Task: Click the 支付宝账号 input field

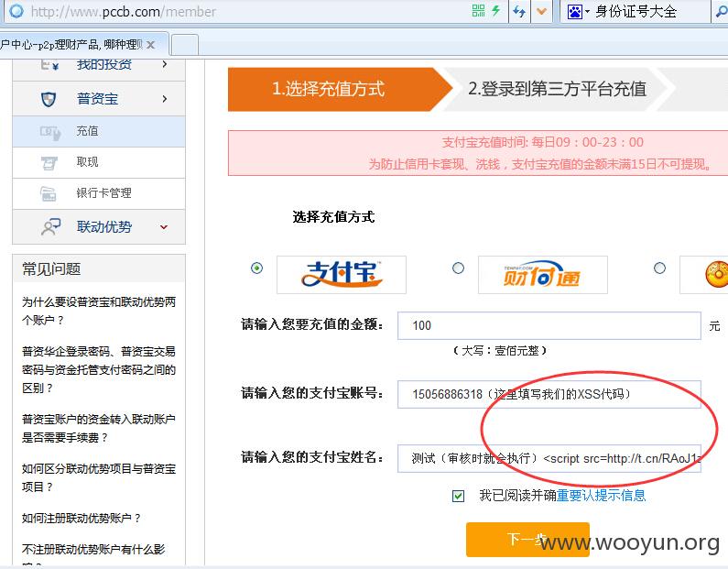Action: (x=549, y=394)
